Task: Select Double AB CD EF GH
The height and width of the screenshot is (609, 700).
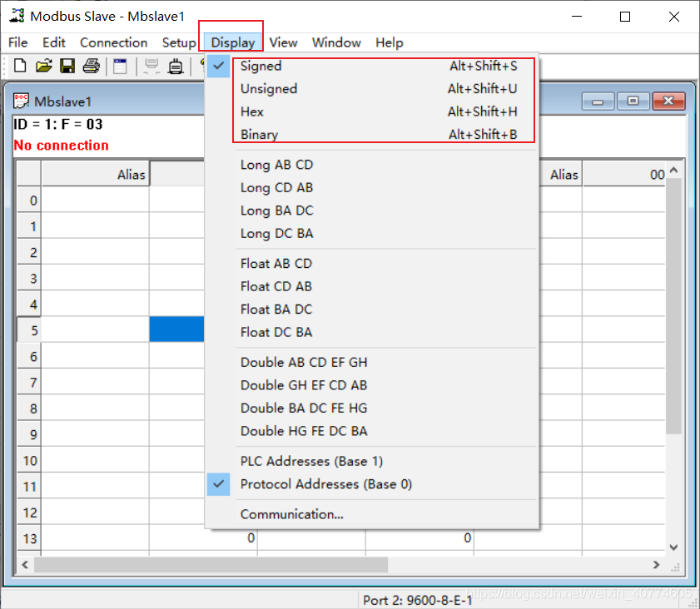Action: (x=372, y=362)
